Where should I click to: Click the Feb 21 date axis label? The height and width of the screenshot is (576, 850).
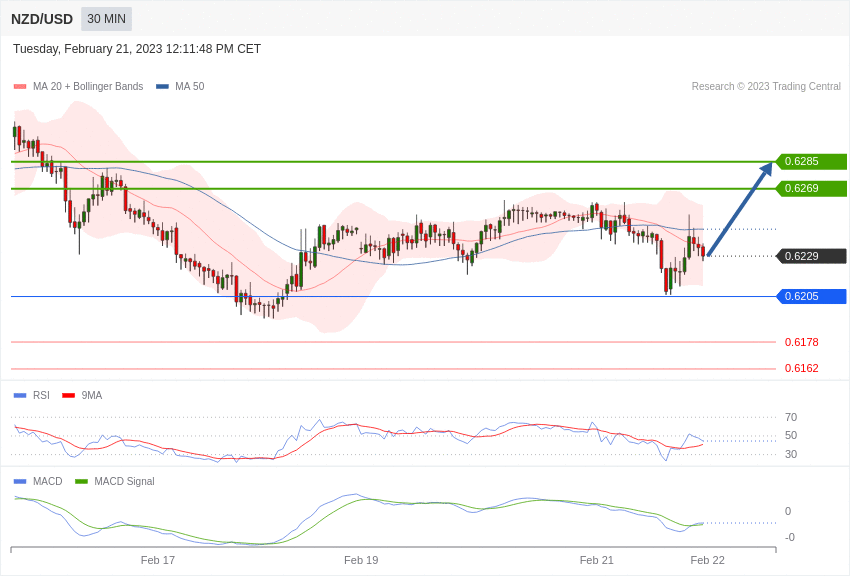pos(596,560)
